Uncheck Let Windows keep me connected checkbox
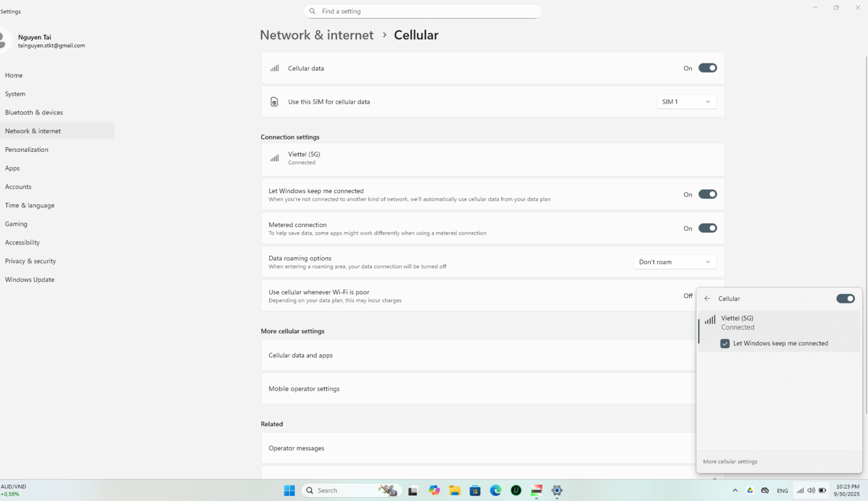 725,343
